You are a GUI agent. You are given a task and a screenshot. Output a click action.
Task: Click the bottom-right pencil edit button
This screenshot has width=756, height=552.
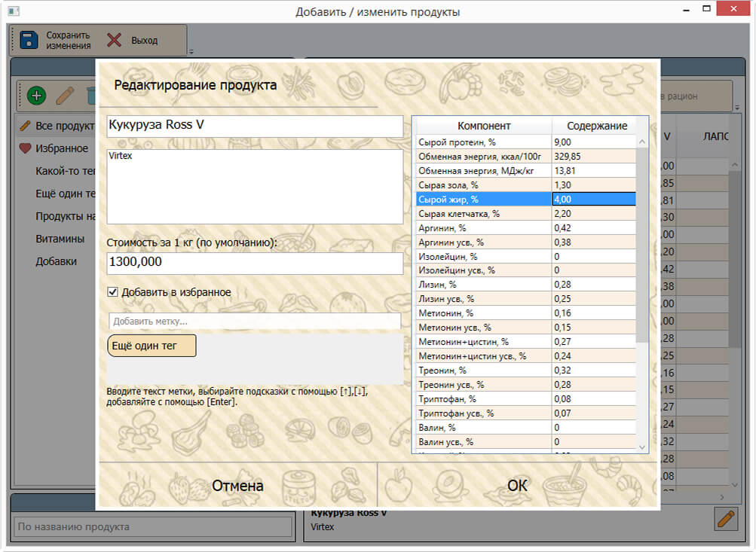(x=726, y=519)
